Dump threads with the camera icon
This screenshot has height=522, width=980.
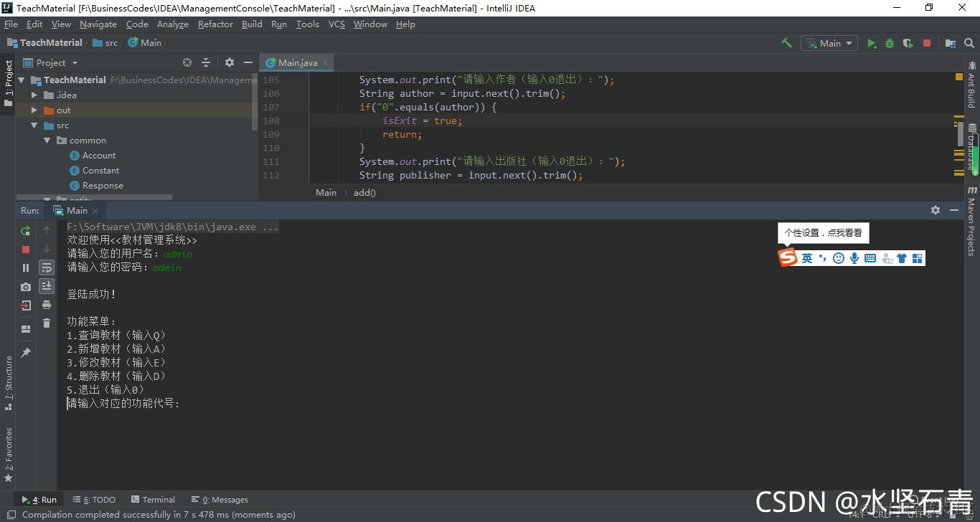pyautogui.click(x=26, y=287)
